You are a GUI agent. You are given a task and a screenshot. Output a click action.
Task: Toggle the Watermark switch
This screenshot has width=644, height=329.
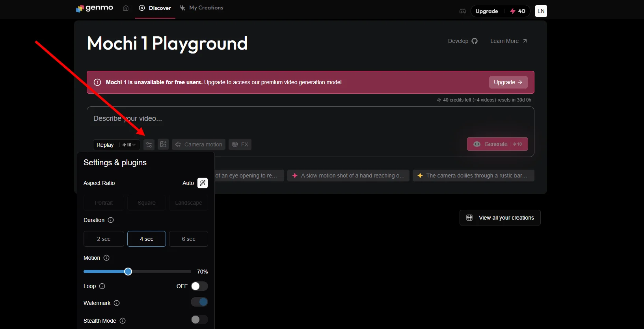[x=199, y=302]
